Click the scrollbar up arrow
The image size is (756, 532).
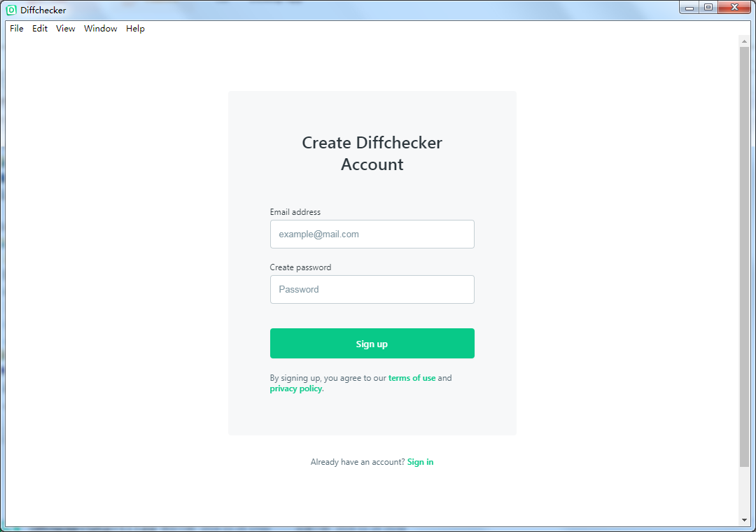(744, 41)
